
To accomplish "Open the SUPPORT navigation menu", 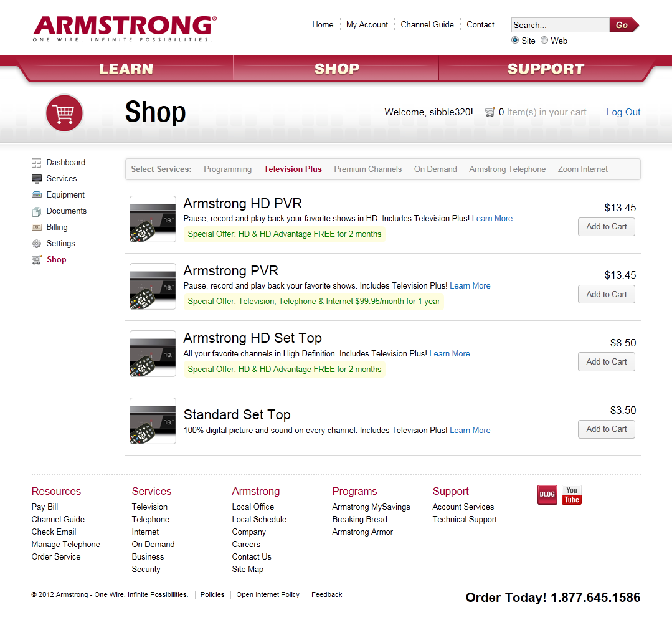I will click(546, 69).
